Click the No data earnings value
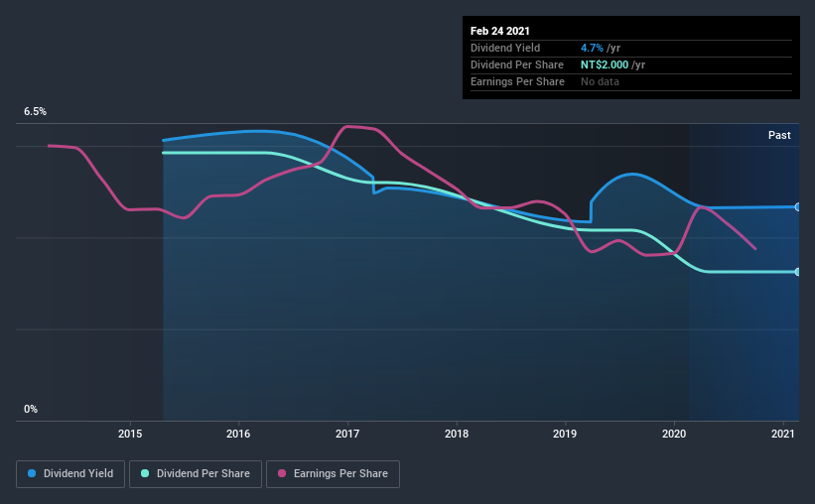The image size is (815, 504). (600, 81)
